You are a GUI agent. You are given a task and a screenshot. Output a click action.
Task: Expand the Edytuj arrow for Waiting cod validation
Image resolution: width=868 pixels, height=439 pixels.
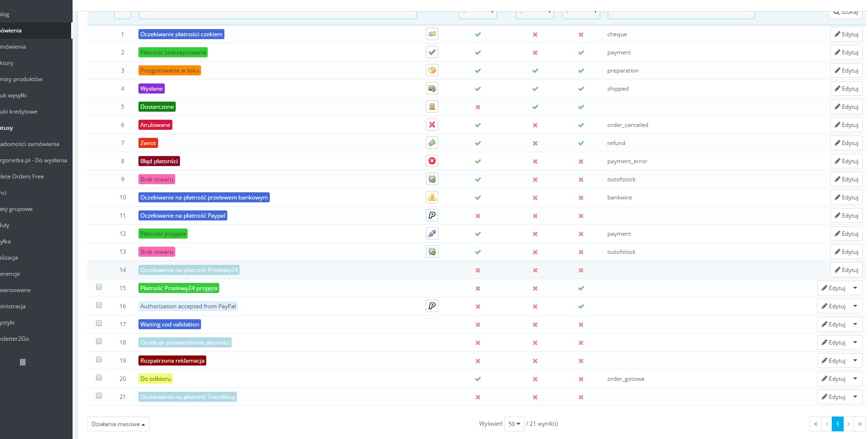[856, 324]
